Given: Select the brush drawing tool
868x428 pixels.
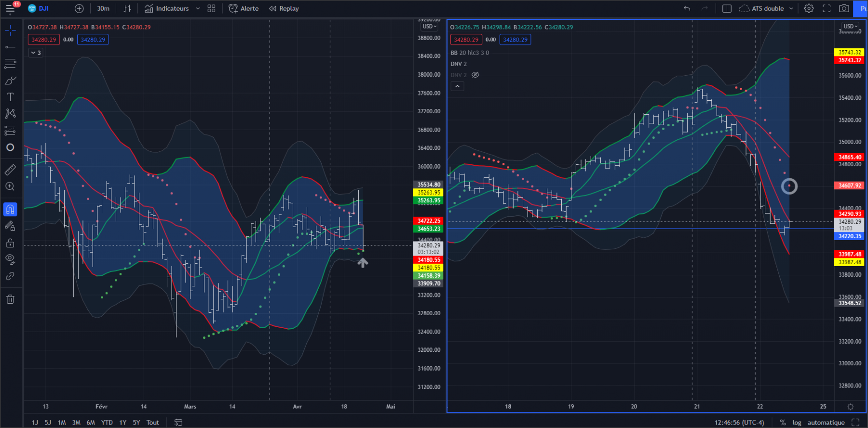Looking at the screenshot, I should pyautogui.click(x=10, y=80).
